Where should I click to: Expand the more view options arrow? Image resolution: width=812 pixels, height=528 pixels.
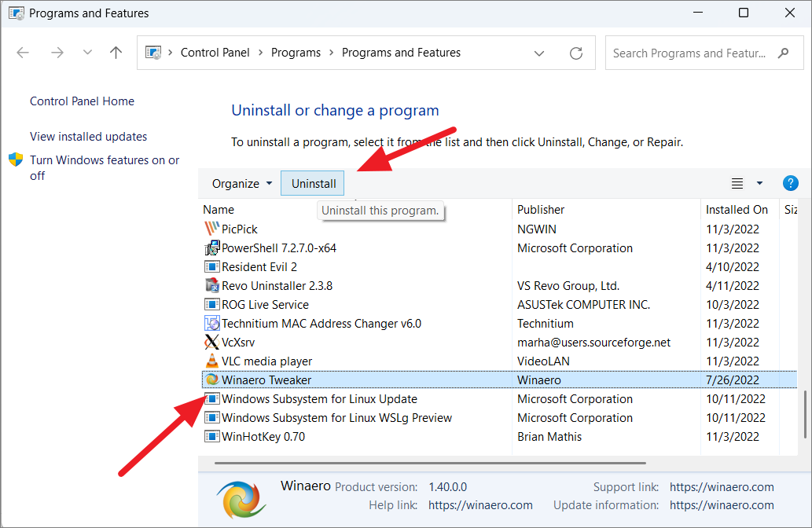click(x=759, y=183)
